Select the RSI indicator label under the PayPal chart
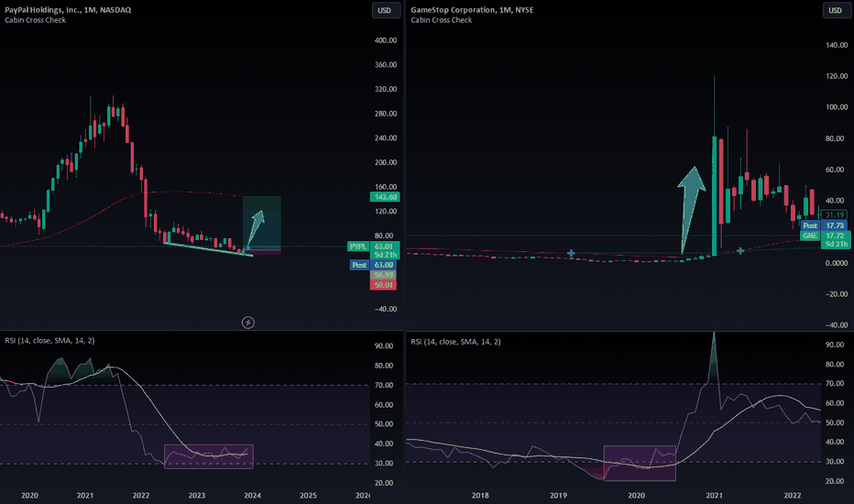 [x=49, y=341]
